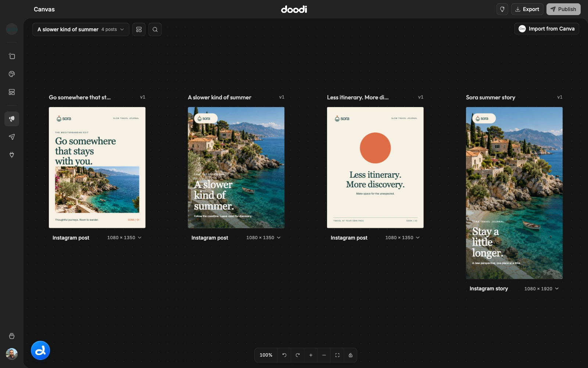Open the templates layout sidebar icon
Screen dimensions: 588x368
click(x=12, y=92)
